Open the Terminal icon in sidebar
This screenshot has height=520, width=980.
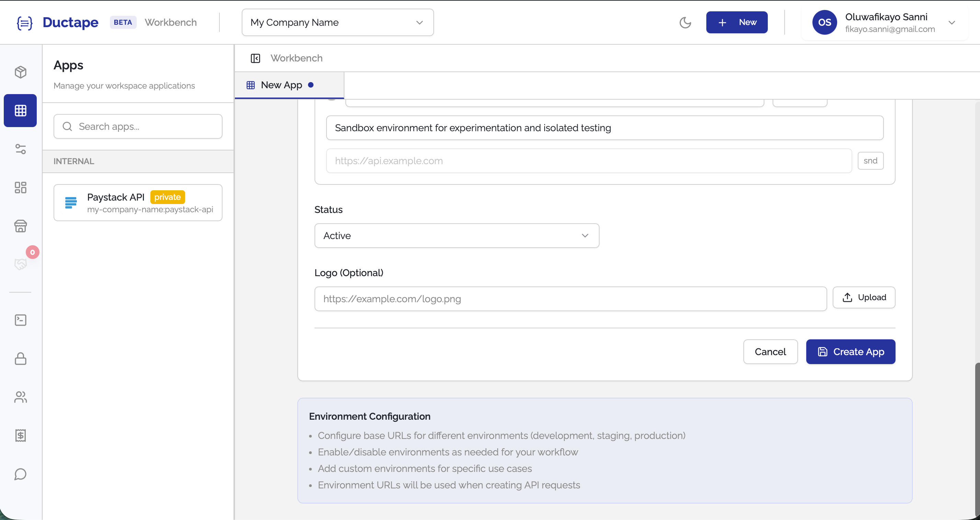(x=20, y=320)
